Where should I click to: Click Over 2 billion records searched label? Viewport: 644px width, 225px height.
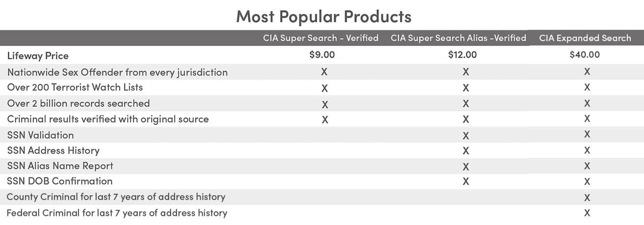click(x=78, y=103)
